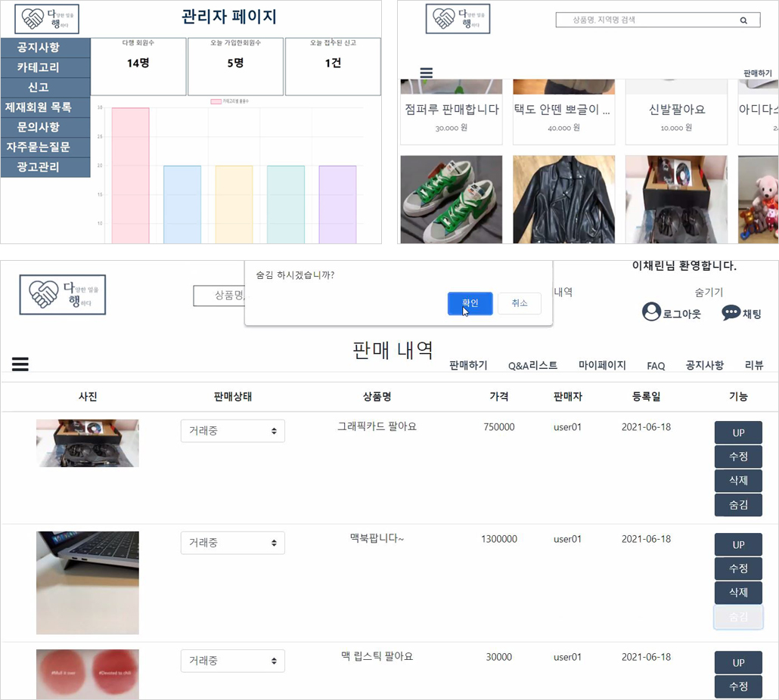Click the search magnifier icon in the product listing
Screen dimensions: 779x700
point(743,20)
